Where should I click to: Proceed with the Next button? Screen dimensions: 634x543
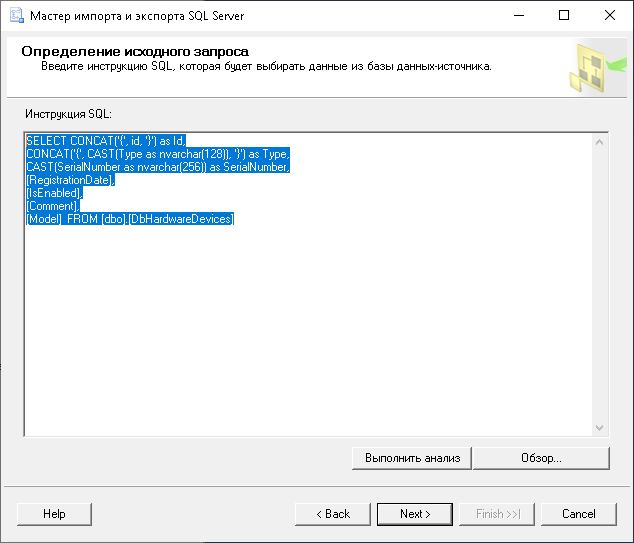[415, 514]
